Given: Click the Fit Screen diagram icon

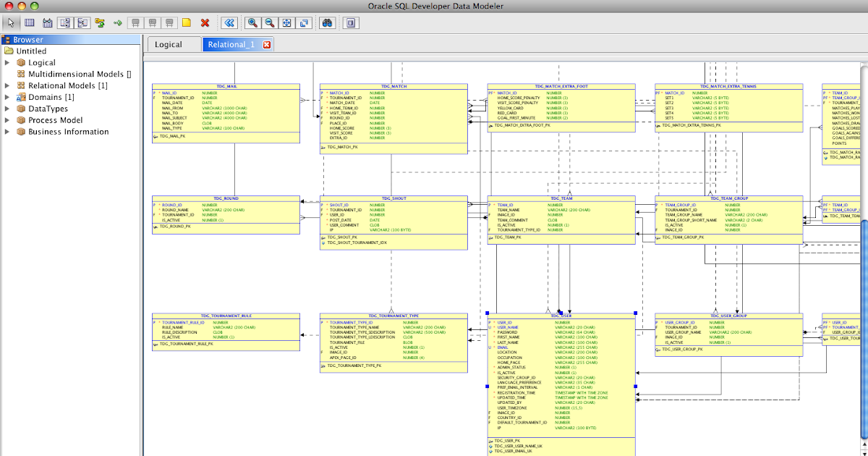Looking at the screenshot, I should [x=285, y=22].
